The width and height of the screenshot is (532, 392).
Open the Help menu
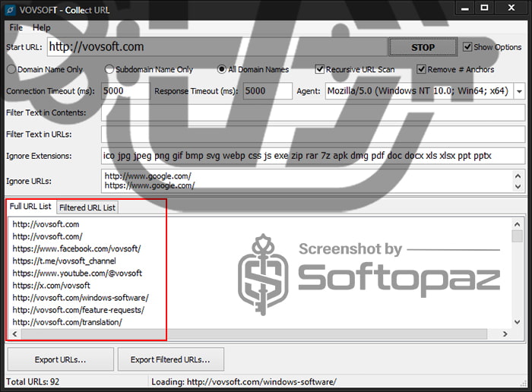(41, 27)
